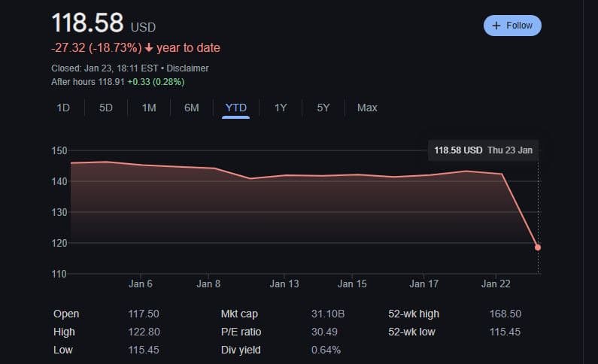
Task: Switch to the 5Y tab
Action: 323,108
